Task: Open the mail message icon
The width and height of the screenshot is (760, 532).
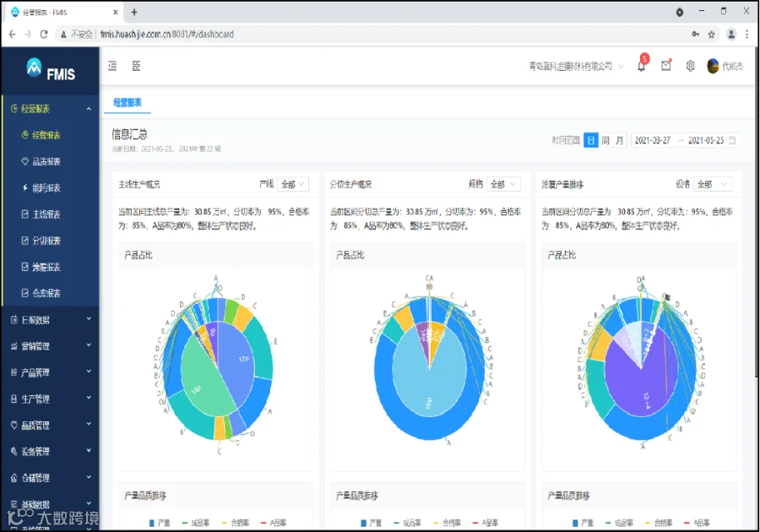Action: (x=666, y=66)
